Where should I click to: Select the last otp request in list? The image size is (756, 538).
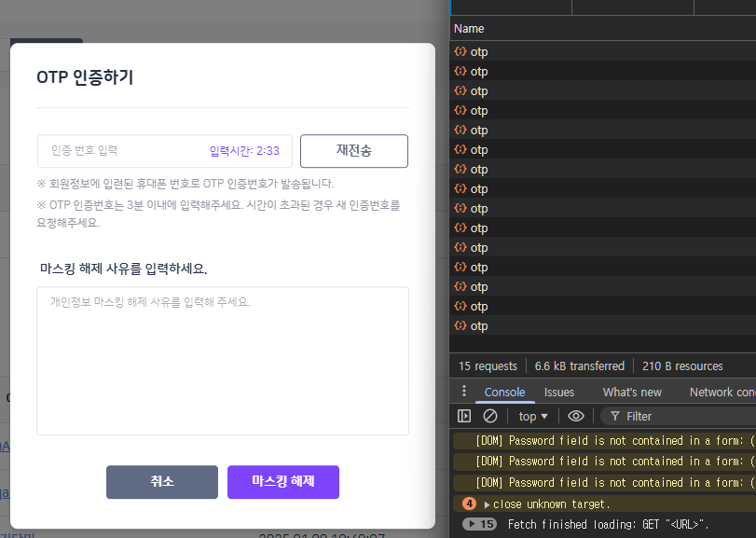click(x=479, y=326)
